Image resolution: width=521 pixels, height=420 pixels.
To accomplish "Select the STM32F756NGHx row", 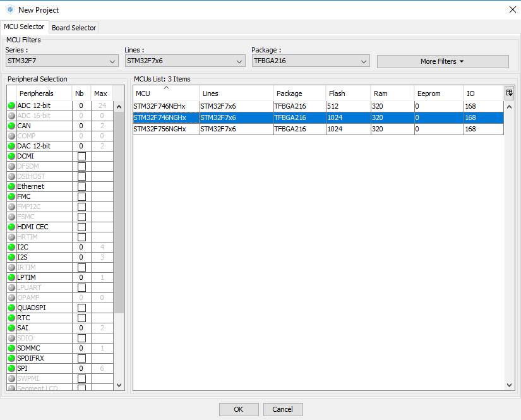I will (318, 129).
